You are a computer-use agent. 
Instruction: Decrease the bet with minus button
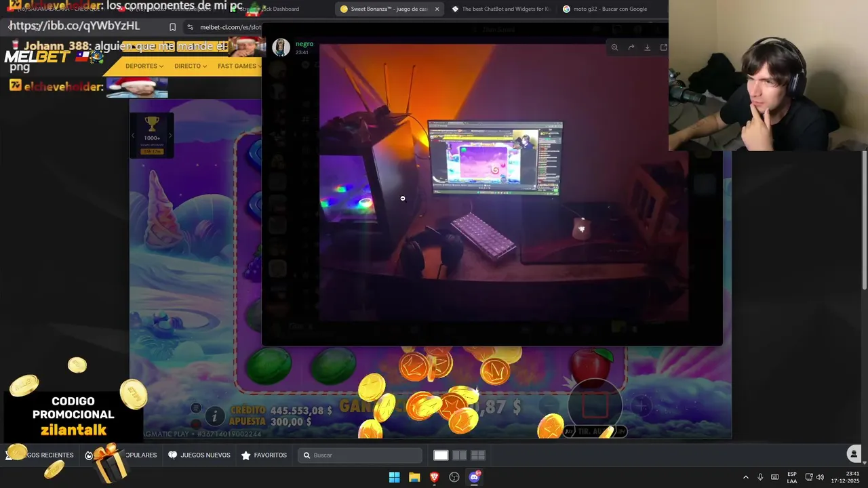pos(549,406)
